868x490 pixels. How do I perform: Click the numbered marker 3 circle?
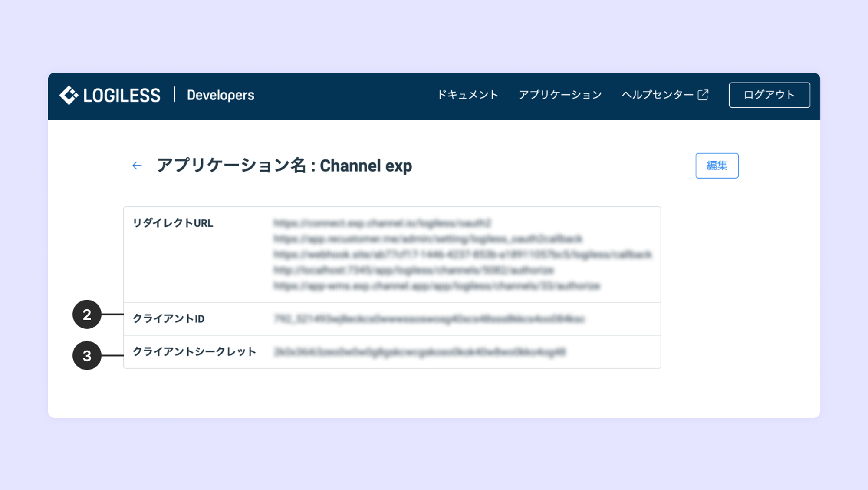(87, 355)
